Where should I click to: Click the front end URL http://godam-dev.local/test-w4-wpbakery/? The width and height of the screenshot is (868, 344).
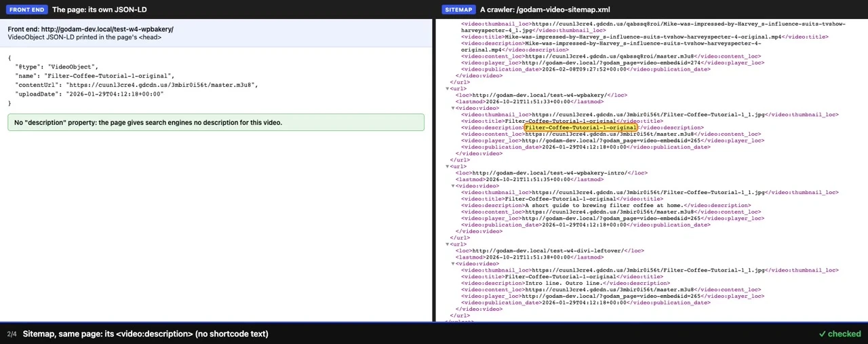coord(107,29)
